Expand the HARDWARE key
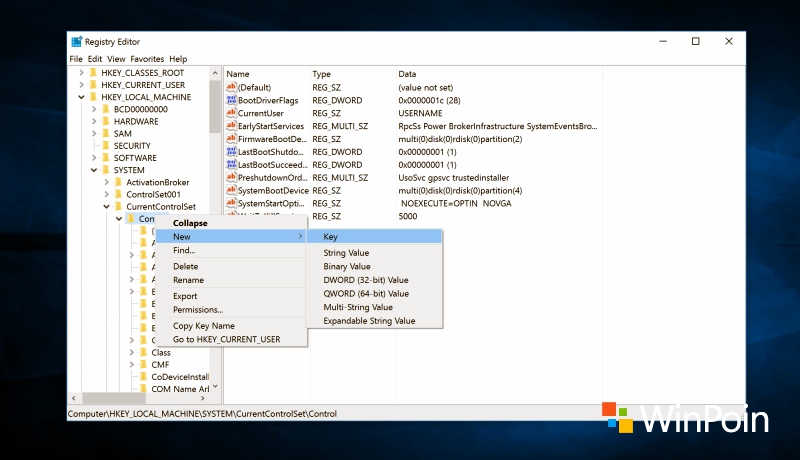The image size is (800, 460). point(94,121)
